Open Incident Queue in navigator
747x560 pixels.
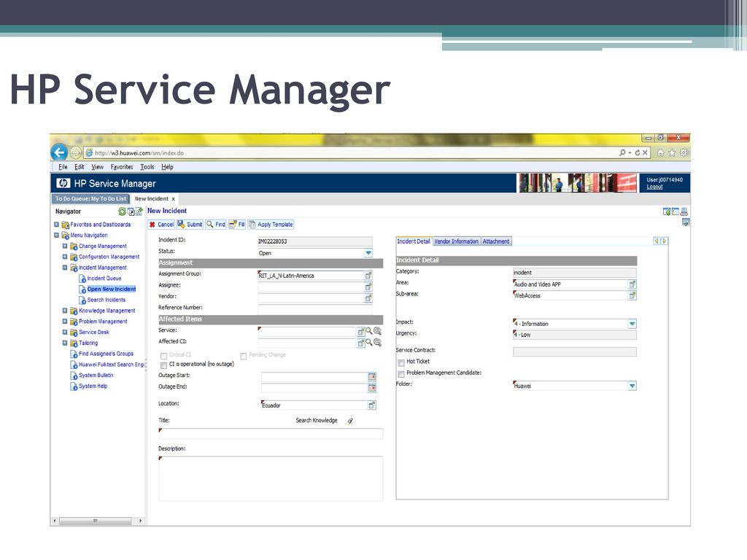click(104, 279)
